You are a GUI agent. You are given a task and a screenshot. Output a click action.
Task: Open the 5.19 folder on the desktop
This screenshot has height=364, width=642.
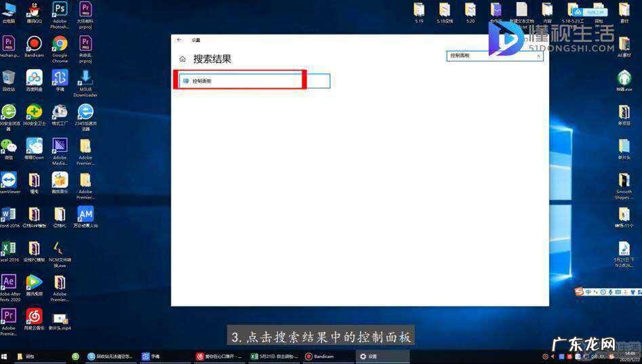point(419,13)
